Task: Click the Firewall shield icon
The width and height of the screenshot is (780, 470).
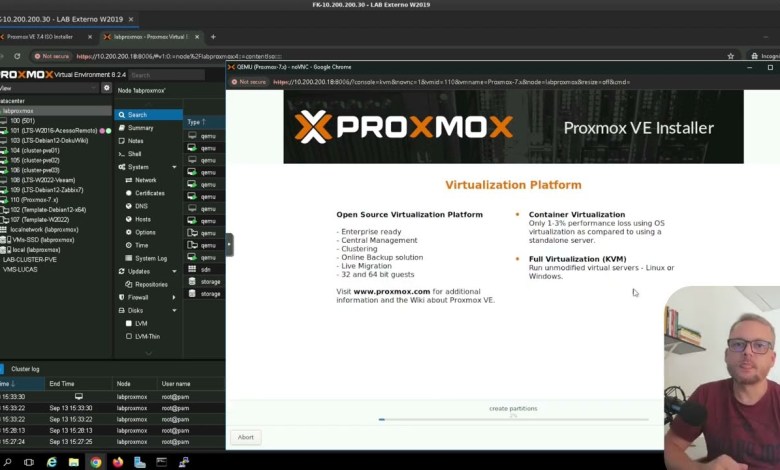Action: [121, 297]
